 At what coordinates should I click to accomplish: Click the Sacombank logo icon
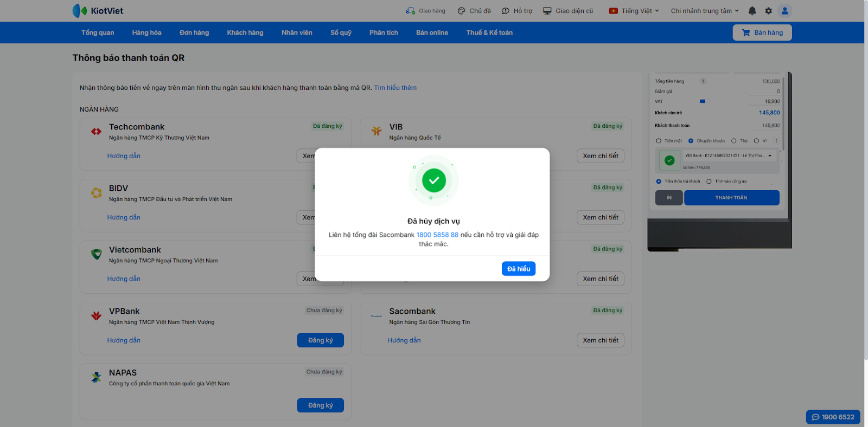(x=376, y=316)
